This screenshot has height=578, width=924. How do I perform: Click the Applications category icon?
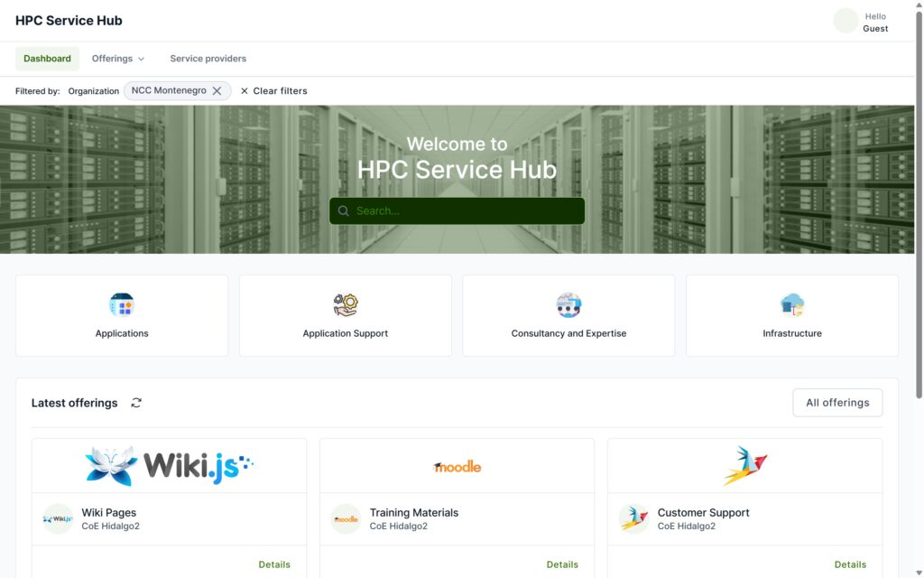point(122,305)
